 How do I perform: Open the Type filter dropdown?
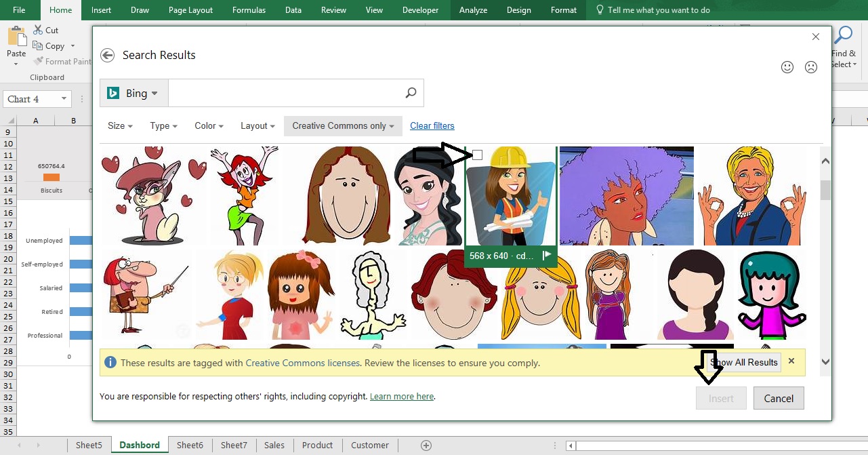[163, 126]
